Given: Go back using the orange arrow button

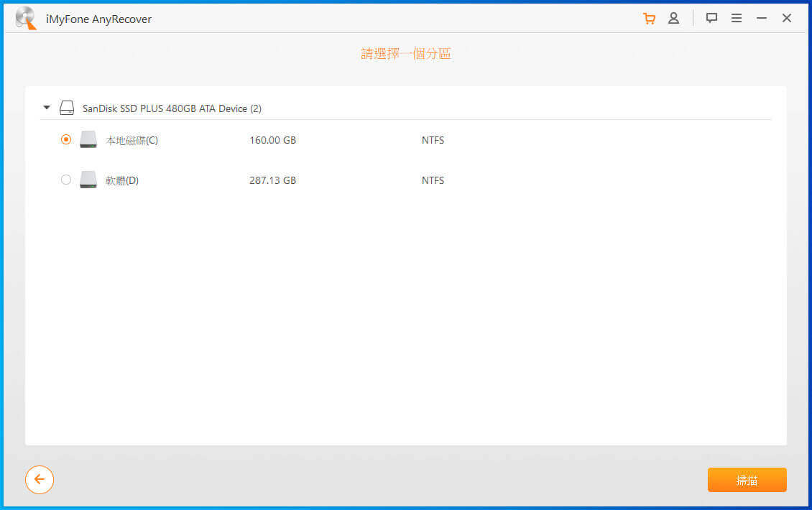Looking at the screenshot, I should [x=40, y=480].
